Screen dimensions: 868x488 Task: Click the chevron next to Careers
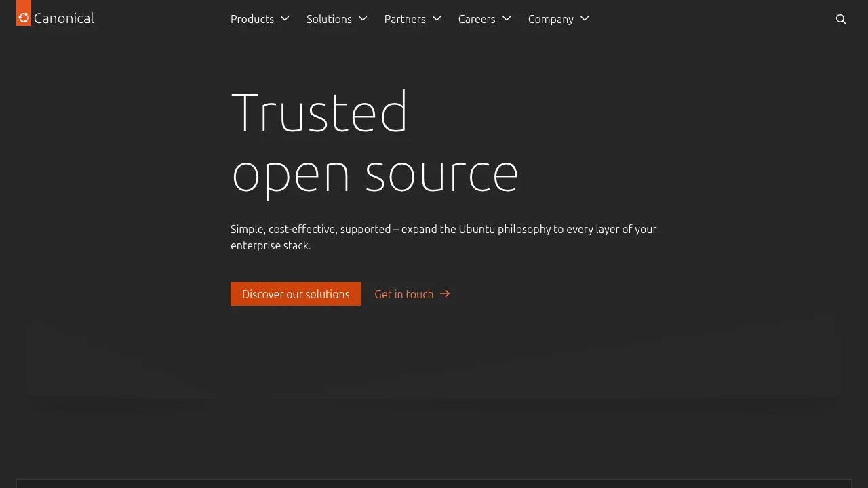click(x=507, y=19)
